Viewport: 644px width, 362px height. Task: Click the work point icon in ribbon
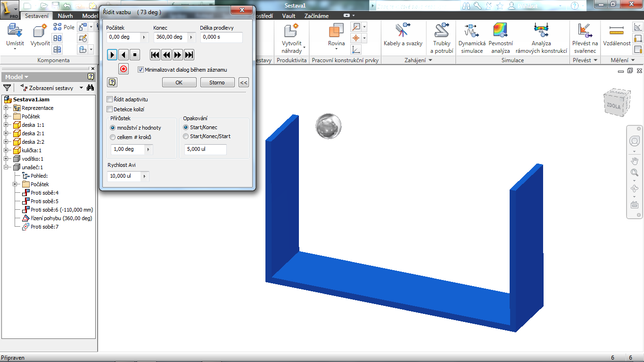pyautogui.click(x=356, y=38)
